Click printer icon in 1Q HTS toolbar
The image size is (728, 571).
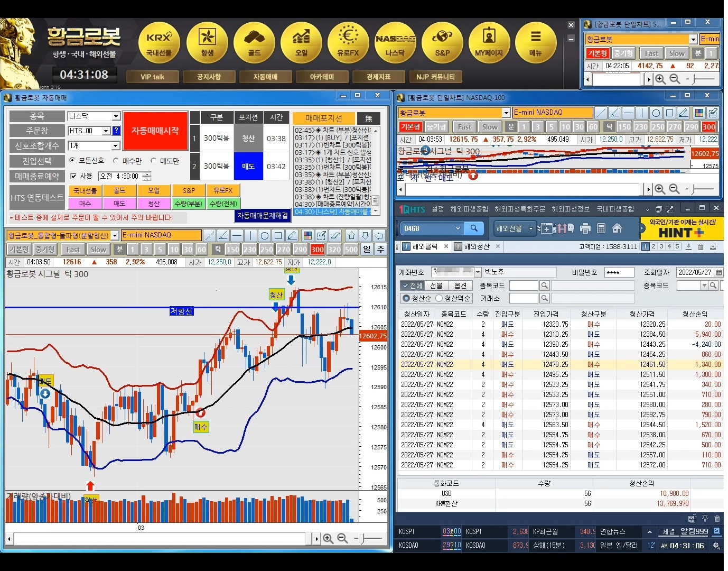click(585, 228)
